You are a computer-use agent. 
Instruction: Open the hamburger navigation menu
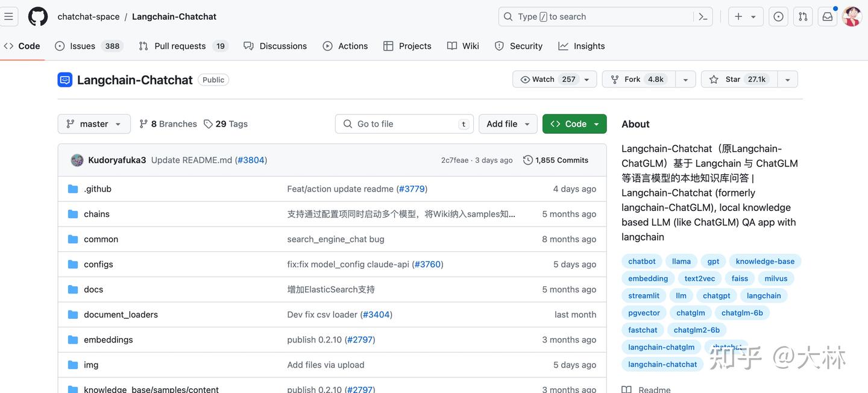[x=8, y=17]
